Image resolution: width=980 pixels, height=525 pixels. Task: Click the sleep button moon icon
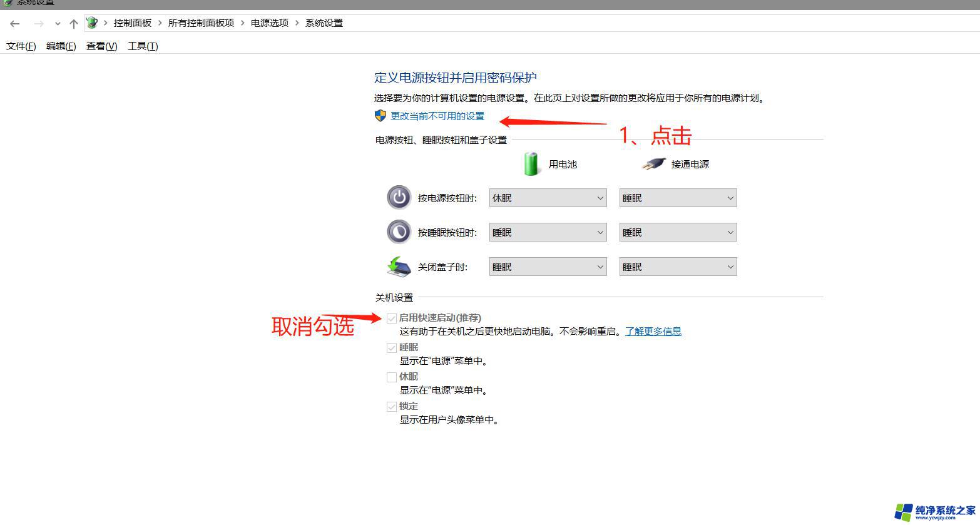[399, 232]
